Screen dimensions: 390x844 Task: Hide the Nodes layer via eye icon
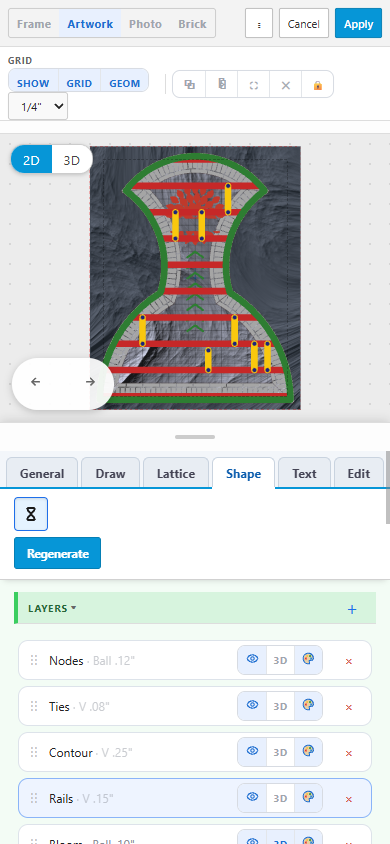pos(252,659)
